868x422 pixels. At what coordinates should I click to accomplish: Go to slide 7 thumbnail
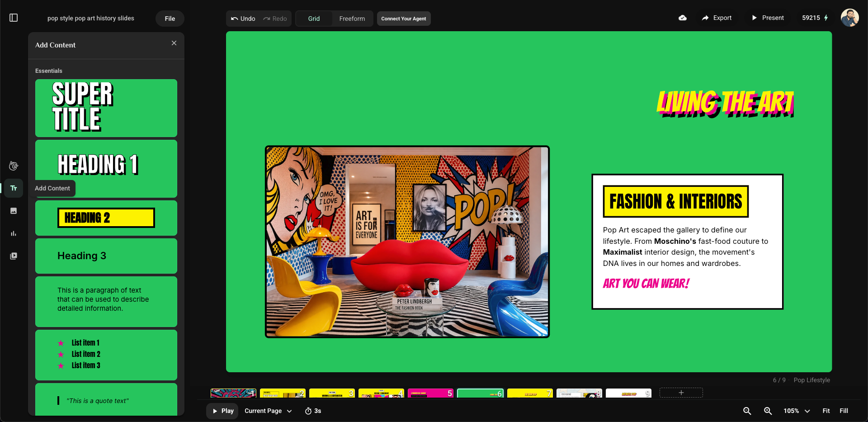530,393
